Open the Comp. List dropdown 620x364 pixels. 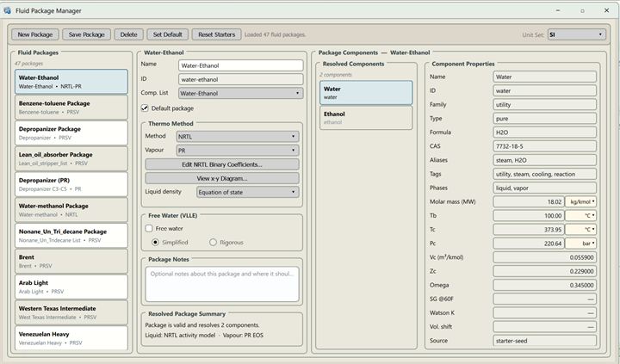[241, 93]
